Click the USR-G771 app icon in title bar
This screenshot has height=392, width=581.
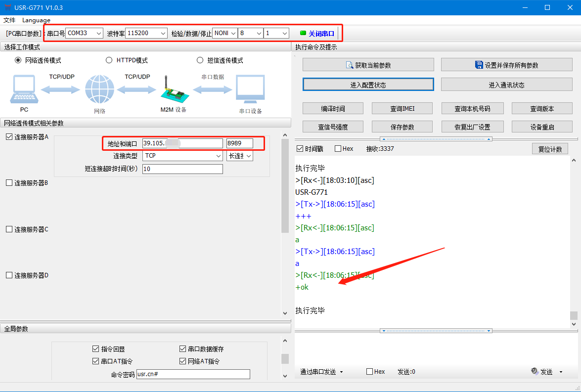(7, 7)
